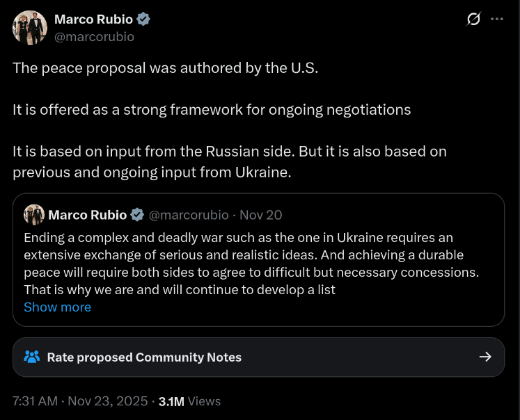Open the quoted tweet about ending the war
The width and height of the screenshot is (520, 420).
tap(251, 263)
